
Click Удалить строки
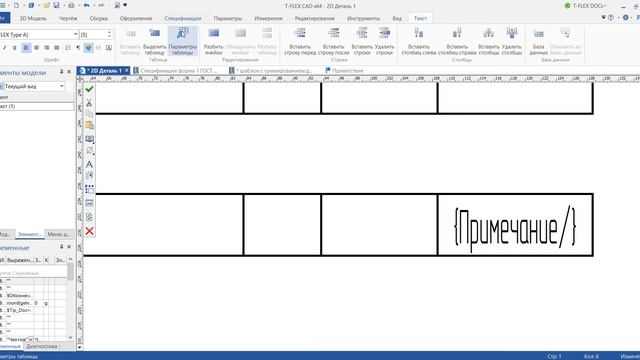pyautogui.click(x=384, y=41)
